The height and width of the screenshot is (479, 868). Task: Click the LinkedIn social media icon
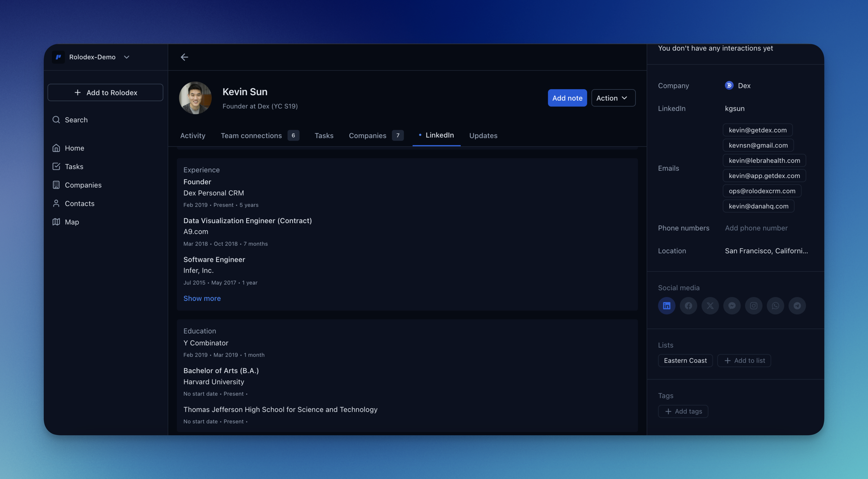pyautogui.click(x=667, y=306)
